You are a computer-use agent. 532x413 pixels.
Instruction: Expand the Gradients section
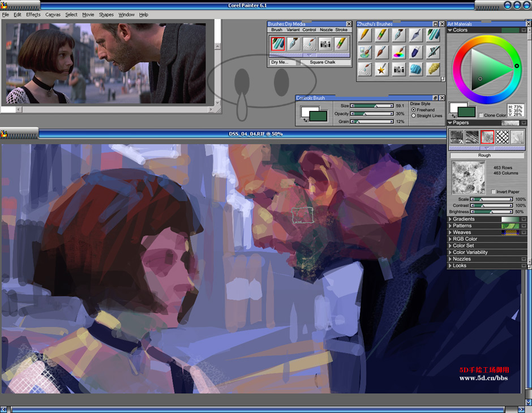[x=450, y=219]
